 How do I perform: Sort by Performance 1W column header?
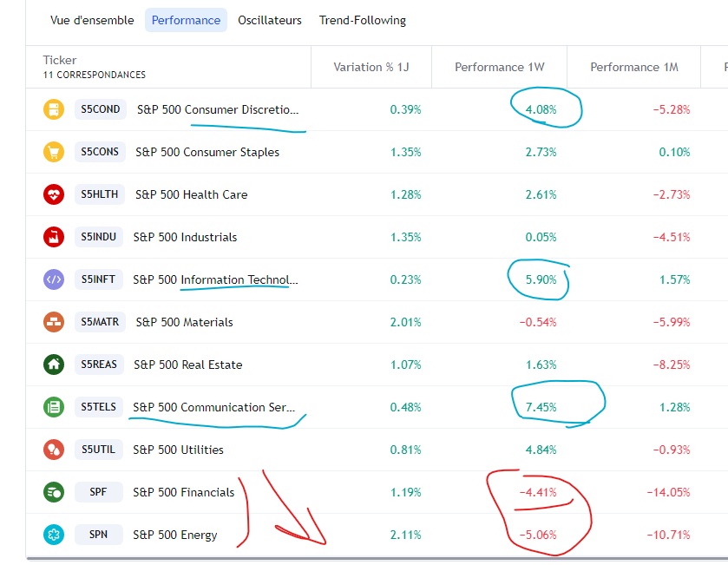[499, 67]
